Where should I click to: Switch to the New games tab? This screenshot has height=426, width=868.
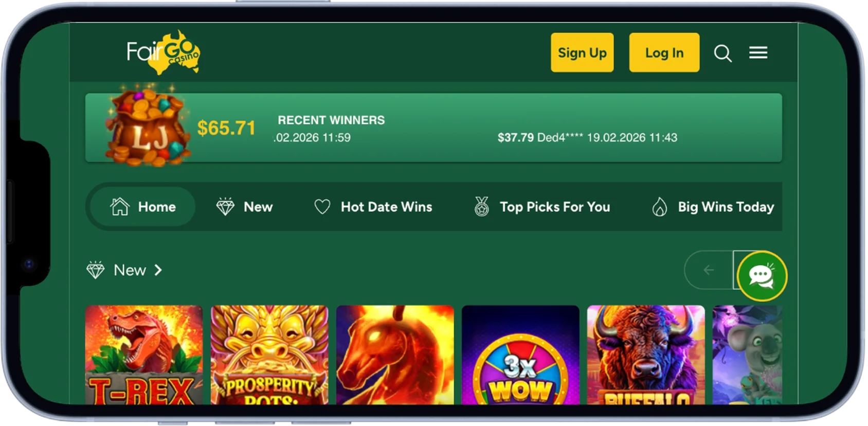[x=244, y=207]
